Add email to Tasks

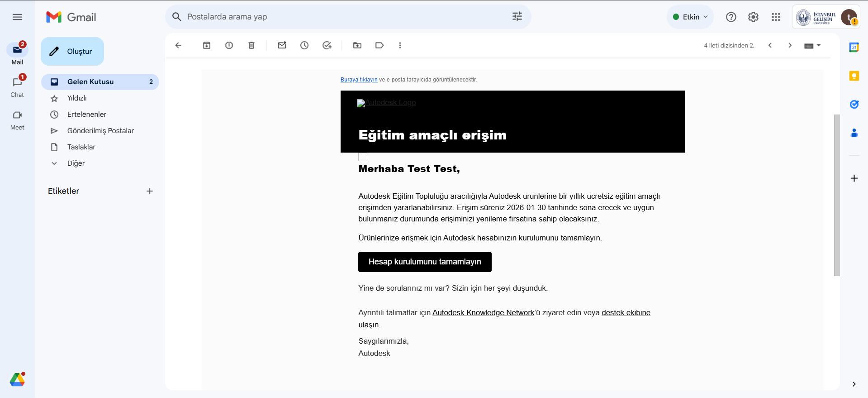[x=327, y=45]
